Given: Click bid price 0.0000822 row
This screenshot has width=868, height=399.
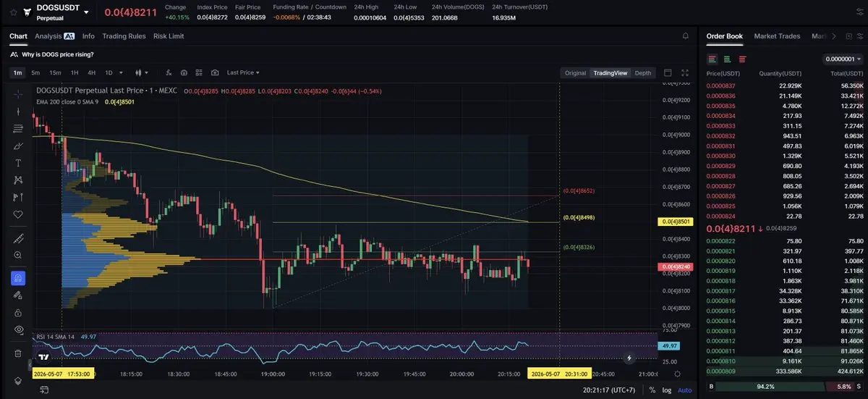Looking at the screenshot, I should [x=785, y=241].
